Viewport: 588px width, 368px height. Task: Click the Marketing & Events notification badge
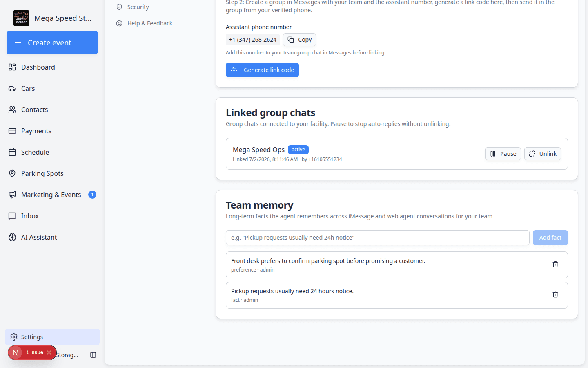[x=92, y=195]
